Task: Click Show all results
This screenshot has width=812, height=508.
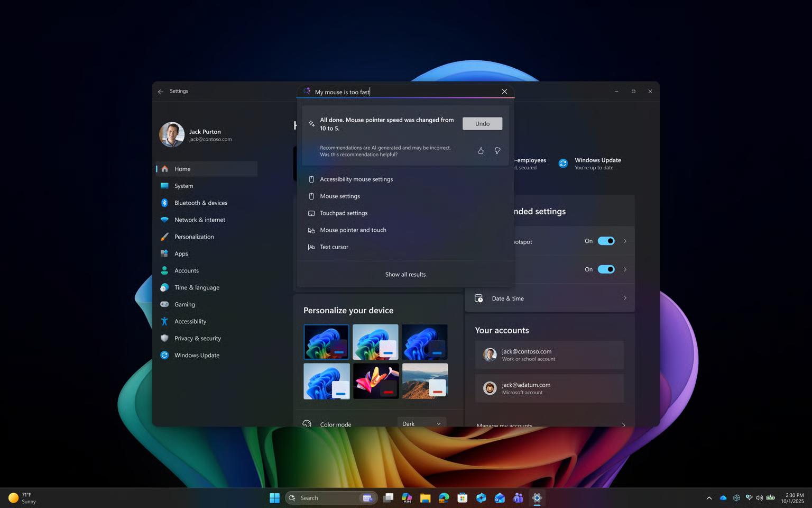Action: (405, 275)
